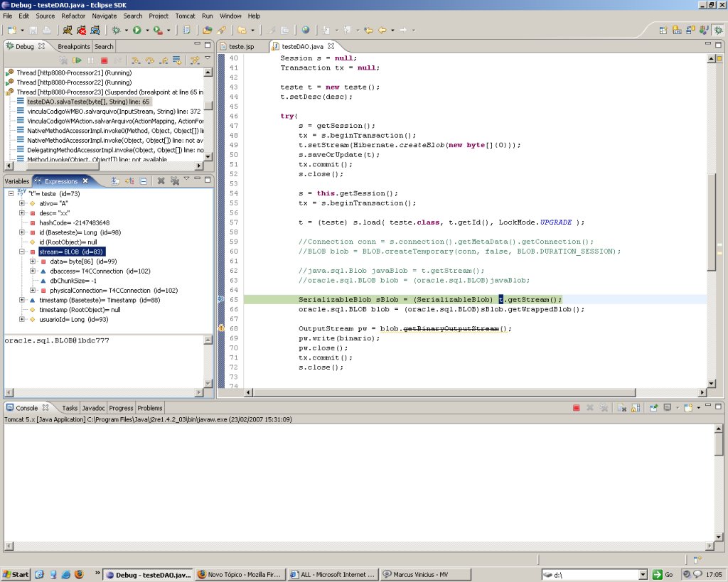The width and height of the screenshot is (728, 582).
Task: Click the green Run button in main toolbar
Action: pyautogui.click(x=137, y=30)
